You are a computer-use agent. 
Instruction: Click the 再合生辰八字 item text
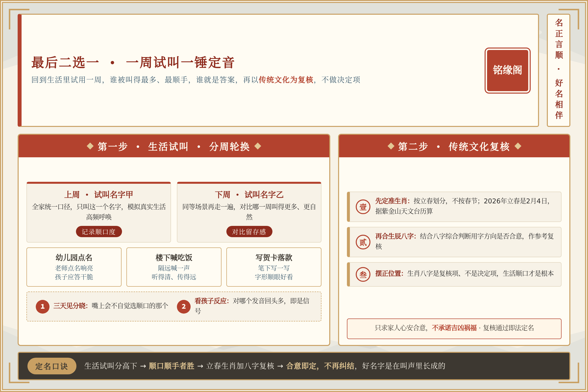pos(464,241)
